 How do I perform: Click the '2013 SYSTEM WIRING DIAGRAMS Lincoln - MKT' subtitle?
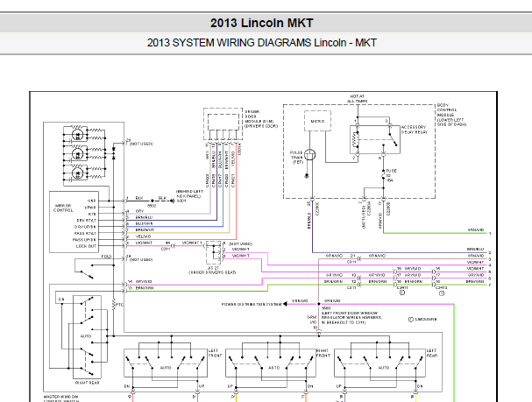point(261,43)
